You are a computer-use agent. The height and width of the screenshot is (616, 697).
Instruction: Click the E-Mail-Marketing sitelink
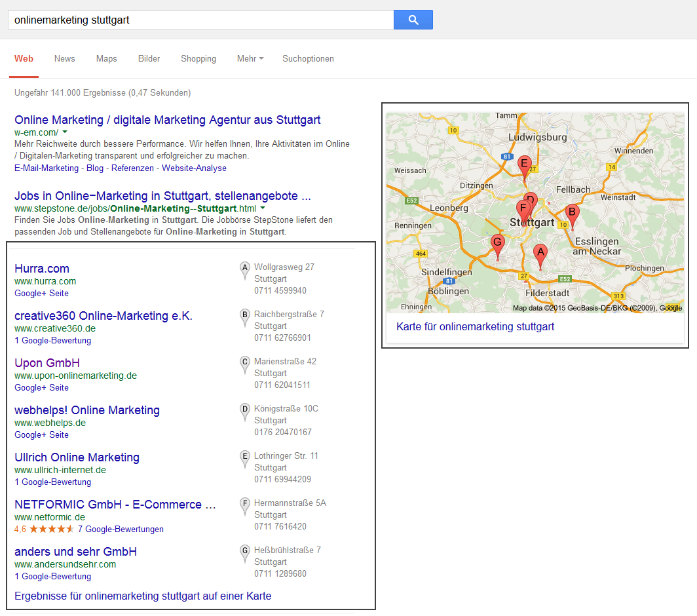click(x=47, y=168)
